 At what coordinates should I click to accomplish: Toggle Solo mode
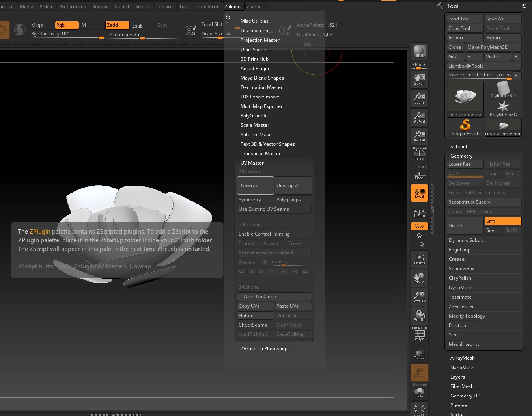coord(419,391)
